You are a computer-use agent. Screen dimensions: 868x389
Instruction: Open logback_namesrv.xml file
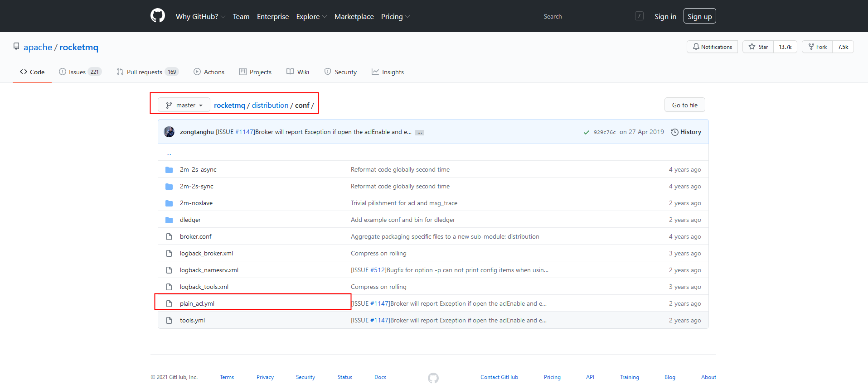[x=209, y=270]
